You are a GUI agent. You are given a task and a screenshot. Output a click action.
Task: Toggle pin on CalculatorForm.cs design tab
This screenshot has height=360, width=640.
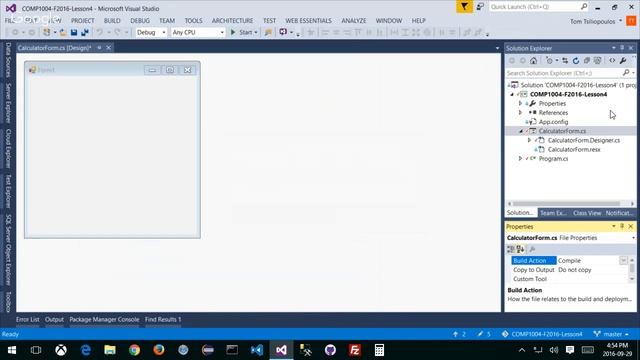99,48
